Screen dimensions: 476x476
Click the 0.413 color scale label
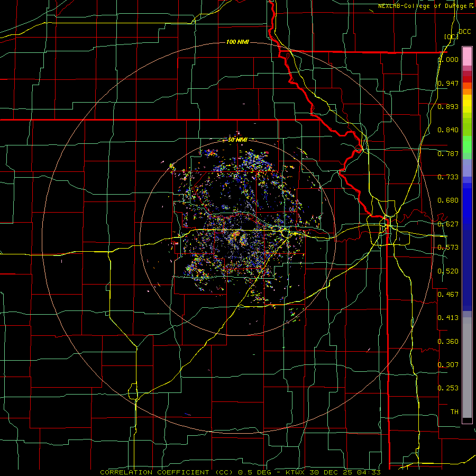coord(448,318)
